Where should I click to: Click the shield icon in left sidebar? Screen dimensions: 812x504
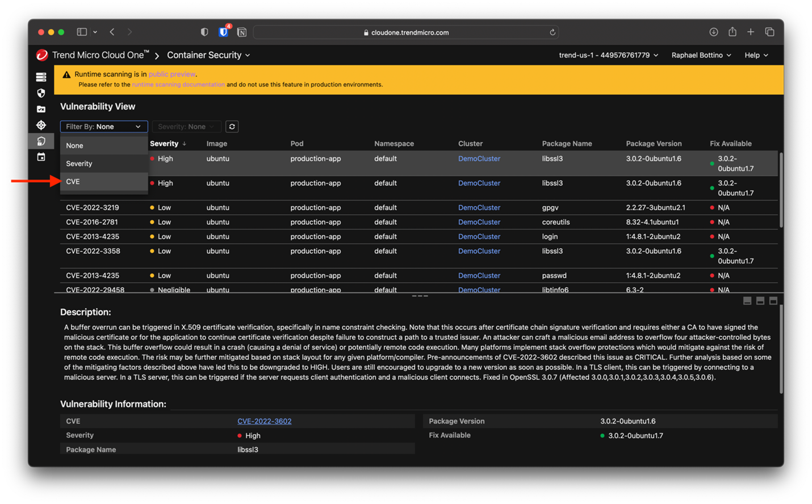41,93
